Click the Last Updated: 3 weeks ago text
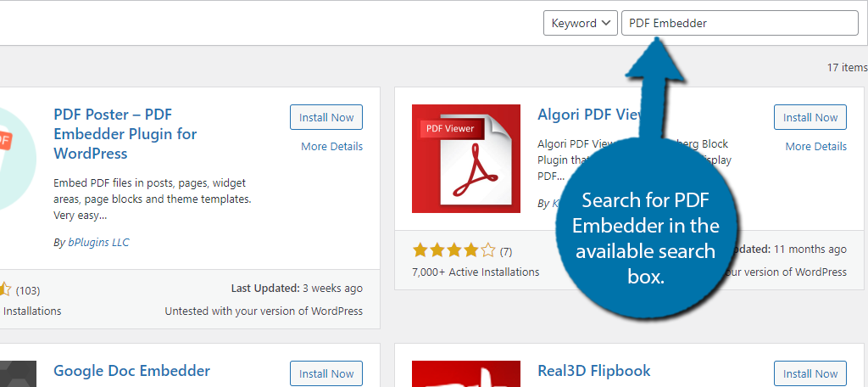The image size is (868, 387). 297,289
